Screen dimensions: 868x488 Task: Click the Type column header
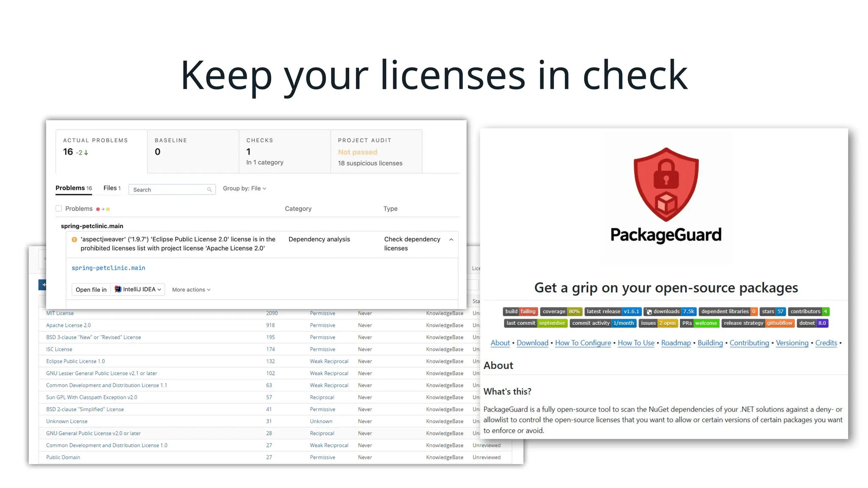click(x=390, y=209)
